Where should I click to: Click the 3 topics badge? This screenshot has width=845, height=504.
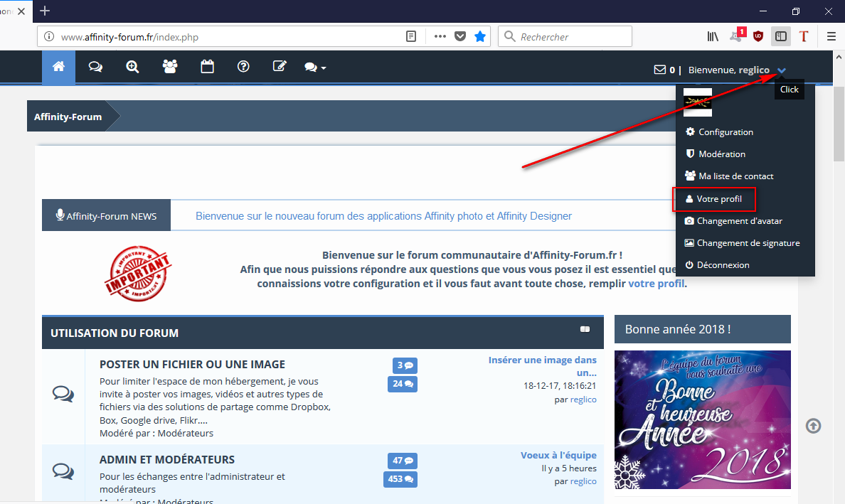(405, 365)
